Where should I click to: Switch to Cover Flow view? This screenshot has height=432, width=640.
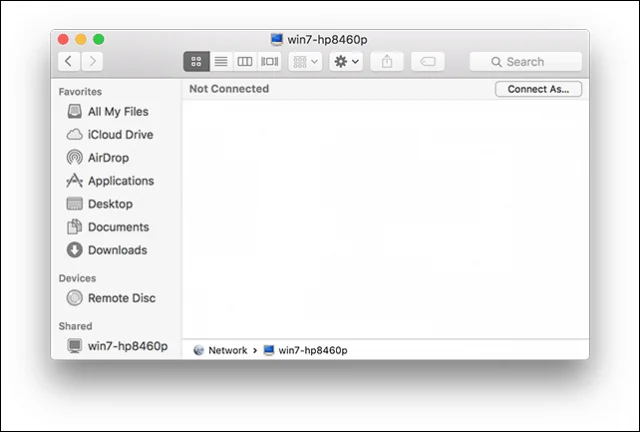click(x=269, y=62)
